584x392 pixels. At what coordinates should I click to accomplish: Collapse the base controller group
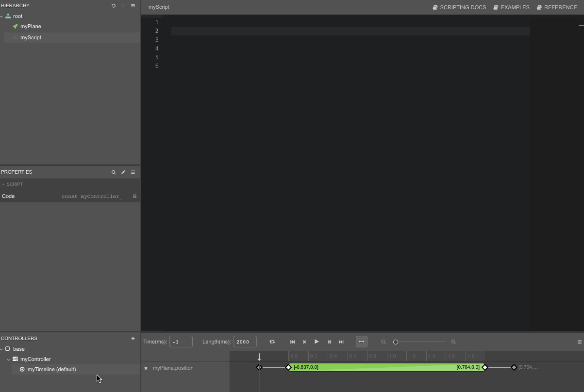click(x=2, y=349)
